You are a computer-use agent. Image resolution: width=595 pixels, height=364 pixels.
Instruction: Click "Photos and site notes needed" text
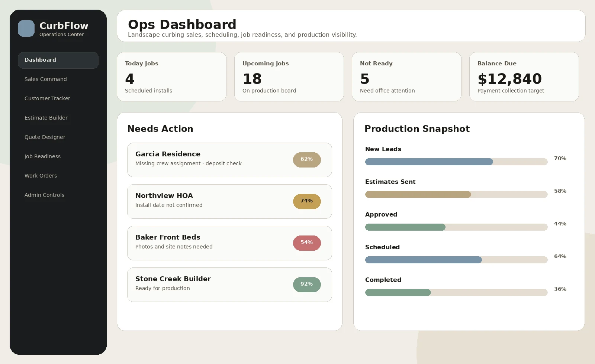click(x=174, y=247)
